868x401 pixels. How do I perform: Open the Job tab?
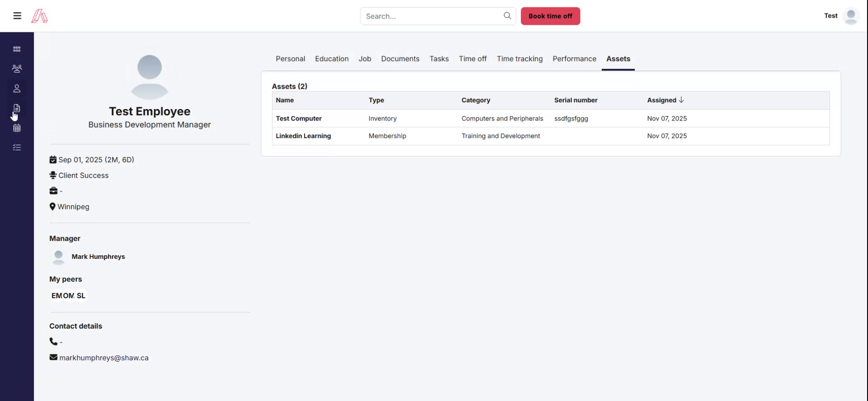(x=365, y=59)
